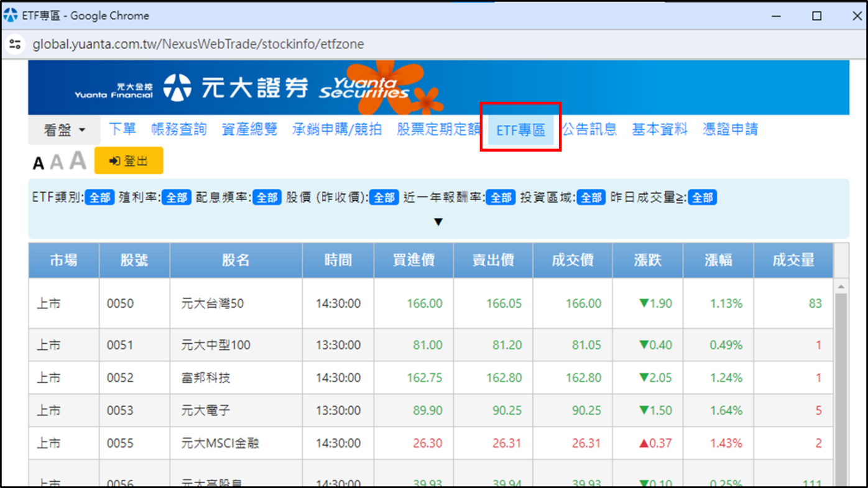This screenshot has height=488, width=868.
Task: Expand the filter panel with the black triangle
Action: 438,222
